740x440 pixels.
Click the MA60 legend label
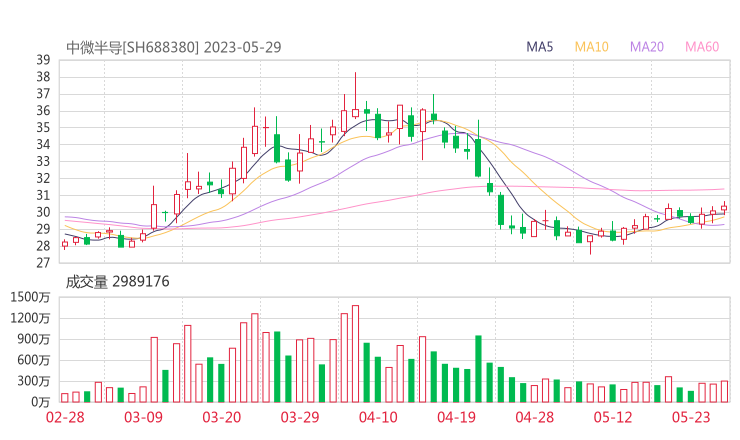702,47
